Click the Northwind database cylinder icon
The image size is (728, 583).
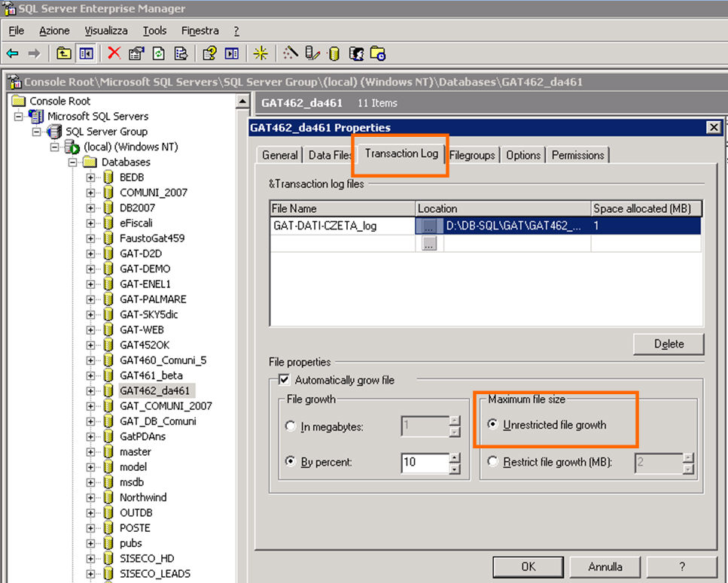click(108, 497)
